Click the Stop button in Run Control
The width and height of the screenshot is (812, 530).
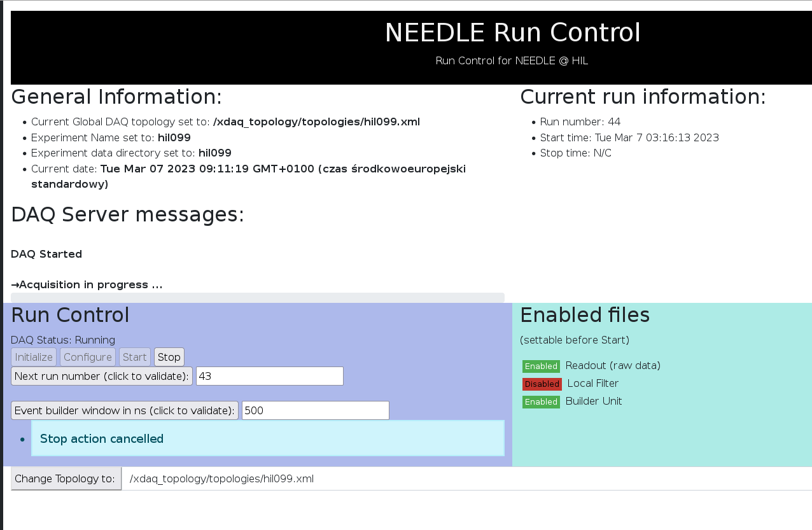[x=169, y=357]
